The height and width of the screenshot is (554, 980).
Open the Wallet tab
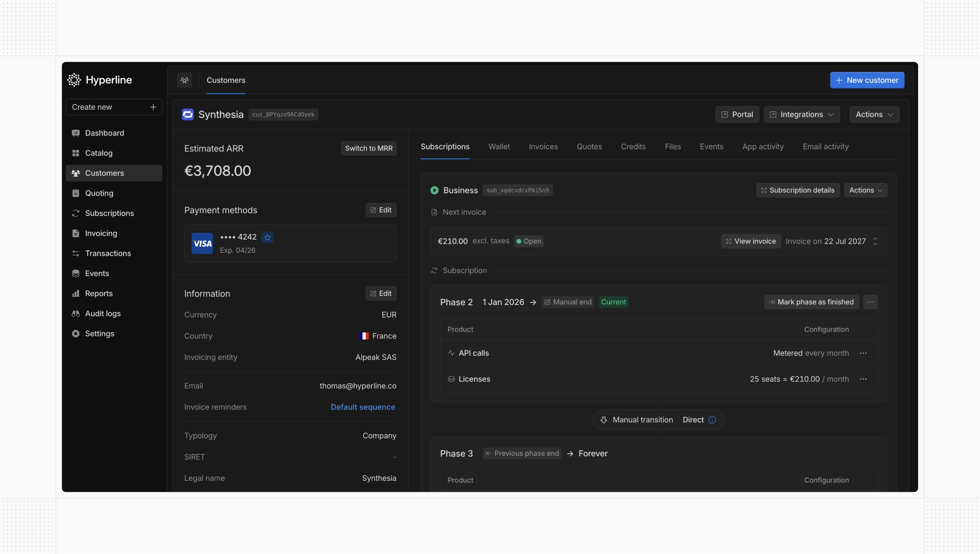click(x=499, y=147)
